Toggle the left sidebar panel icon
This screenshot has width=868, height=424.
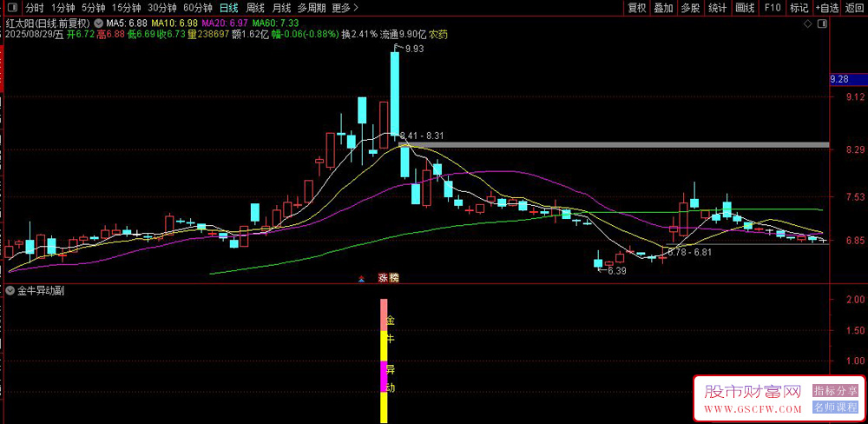point(12,8)
